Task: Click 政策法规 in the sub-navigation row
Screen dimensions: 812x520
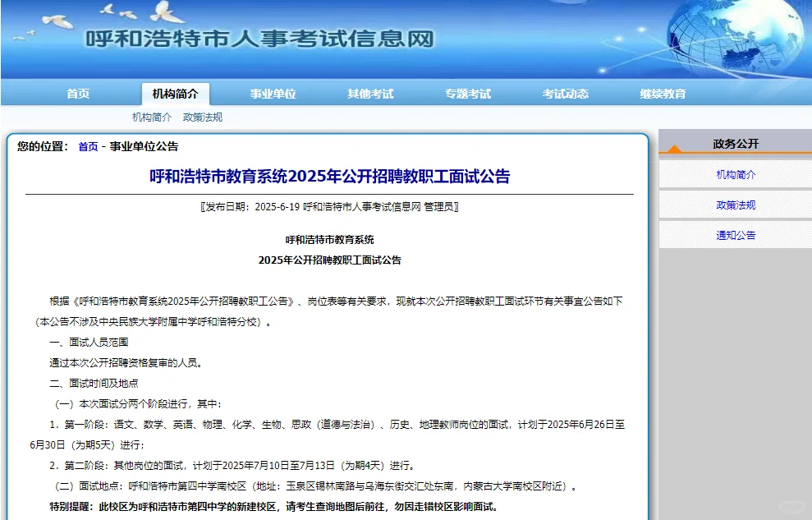Action: click(x=203, y=117)
